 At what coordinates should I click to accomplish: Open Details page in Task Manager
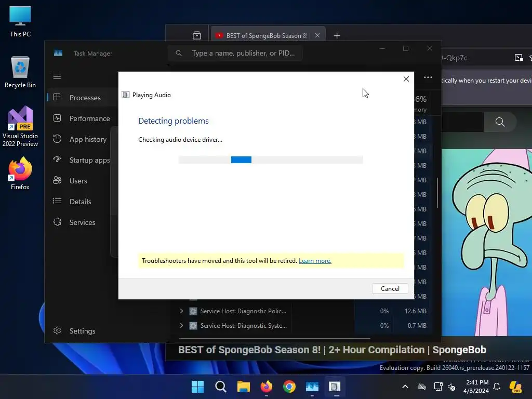click(x=82, y=202)
